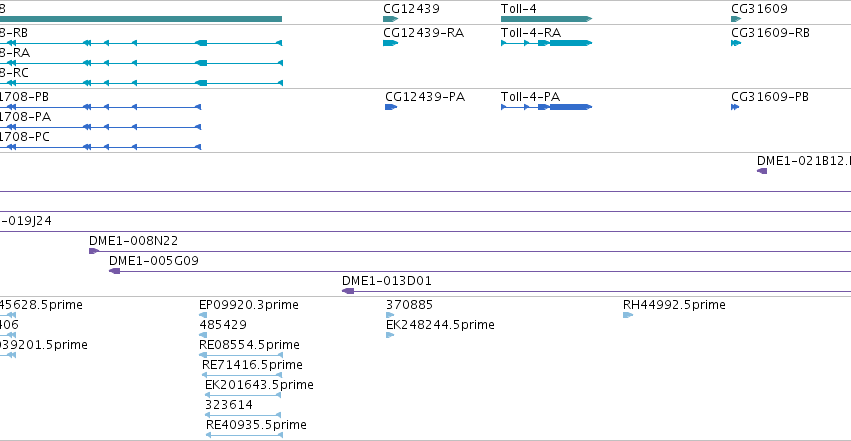Viewport: 851px width, 441px height.
Task: Click the DME1-021B12 BAC arrow
Action: coord(762,171)
